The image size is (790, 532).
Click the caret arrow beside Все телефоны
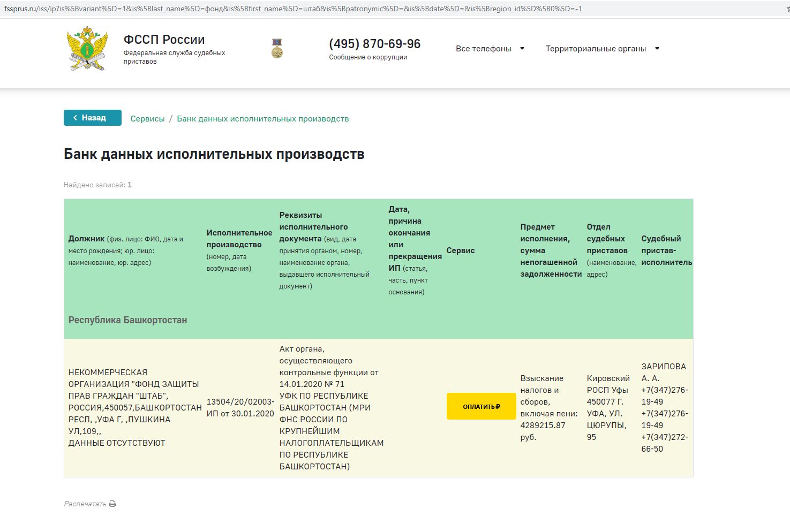point(521,48)
